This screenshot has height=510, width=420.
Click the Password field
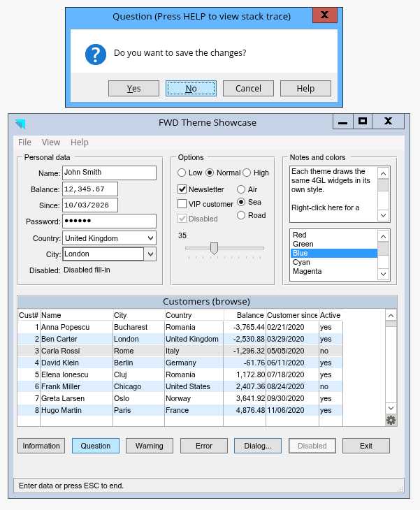coord(109,221)
